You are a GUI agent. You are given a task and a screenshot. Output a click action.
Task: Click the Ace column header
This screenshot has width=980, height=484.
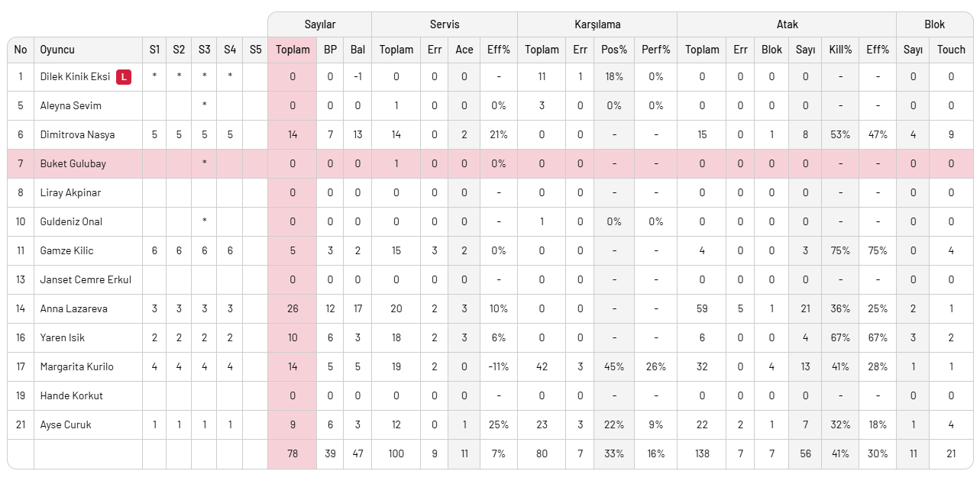point(464,50)
